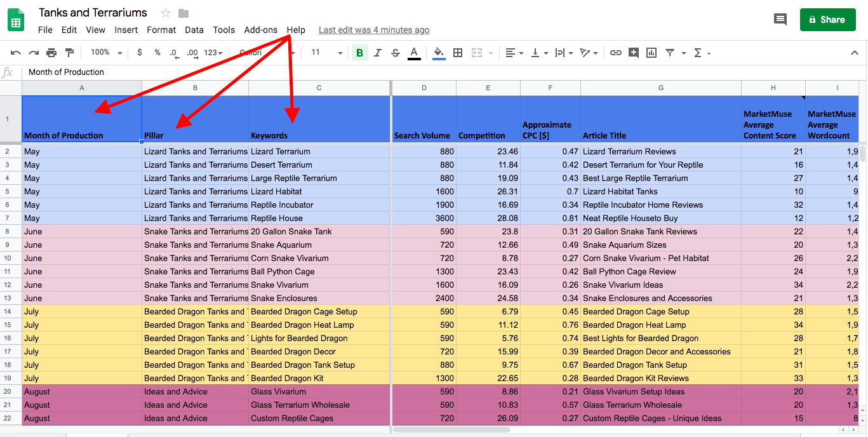Click the insert chart icon
Screen dimensions: 868x437
[651, 53]
